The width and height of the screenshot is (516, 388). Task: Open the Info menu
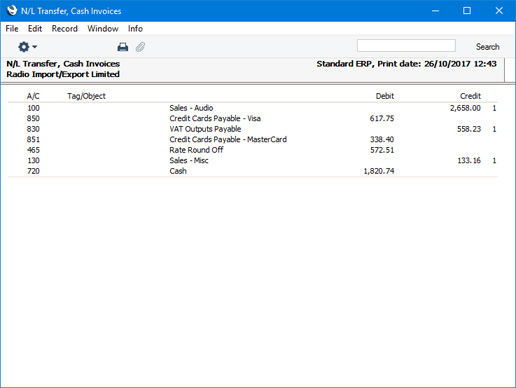(135, 29)
